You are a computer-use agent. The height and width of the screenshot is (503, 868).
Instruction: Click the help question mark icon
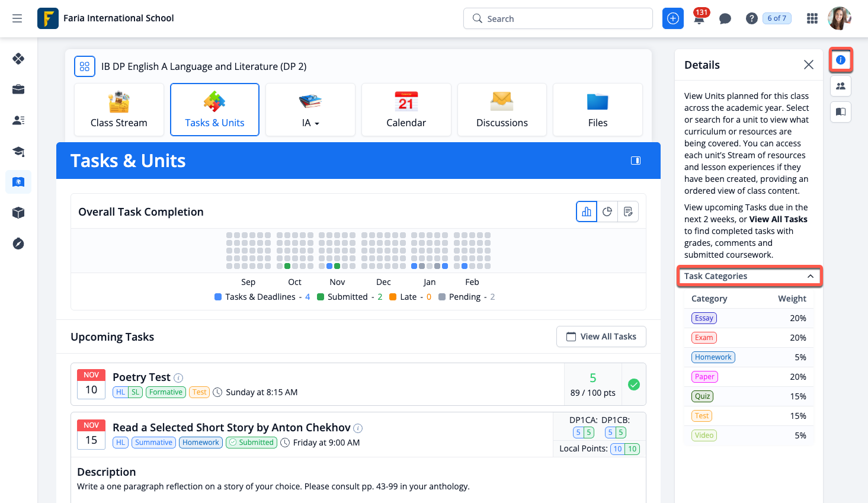tap(751, 19)
